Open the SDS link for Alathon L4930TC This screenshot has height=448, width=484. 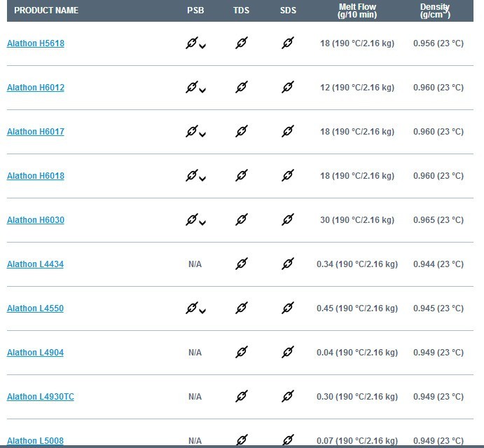(288, 396)
